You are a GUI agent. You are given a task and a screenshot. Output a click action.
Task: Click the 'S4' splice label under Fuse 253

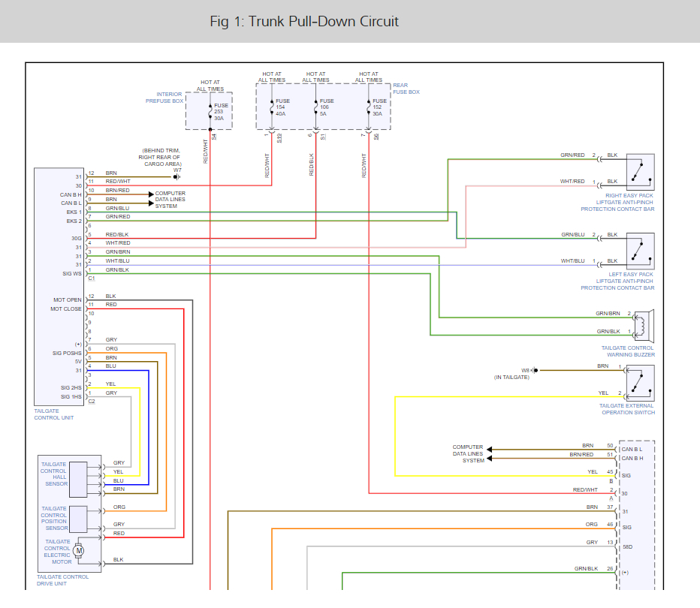(x=214, y=137)
